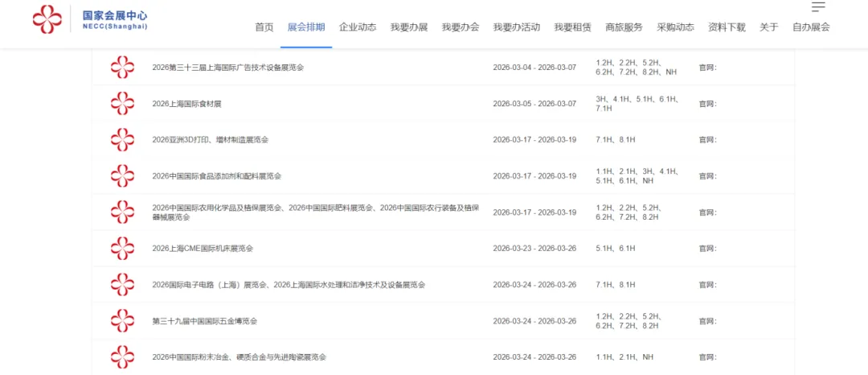Click 官网 in 第三十九届中国国际五金博览会 row
The width and height of the screenshot is (868, 375).
(x=707, y=321)
